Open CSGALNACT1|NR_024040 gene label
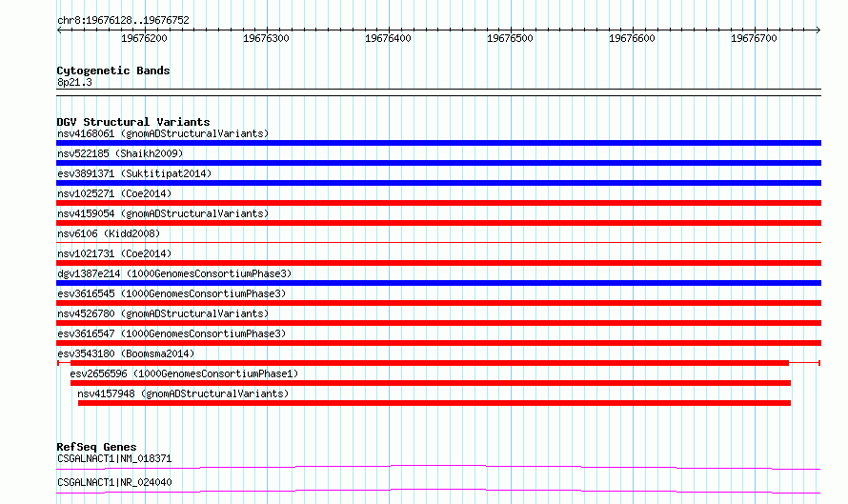 coord(114,482)
